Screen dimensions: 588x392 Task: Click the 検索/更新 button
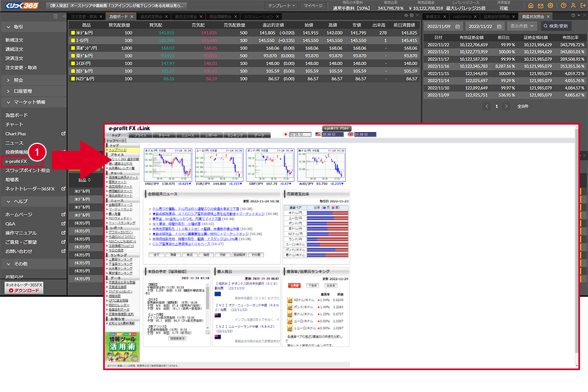555,26
